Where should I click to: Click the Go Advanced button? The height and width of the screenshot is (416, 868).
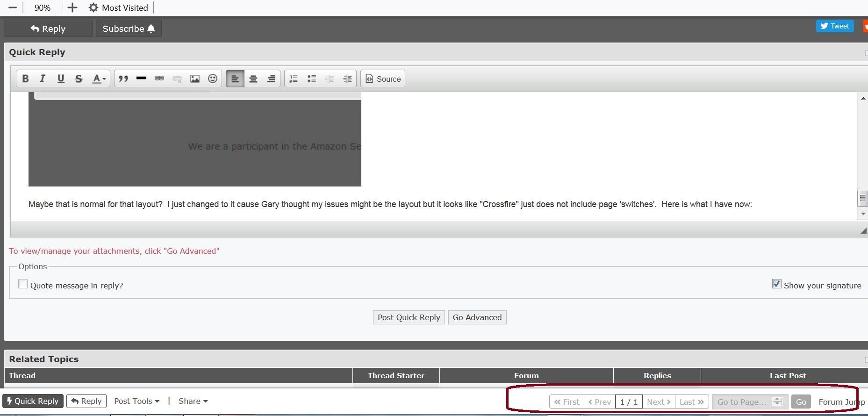477,317
